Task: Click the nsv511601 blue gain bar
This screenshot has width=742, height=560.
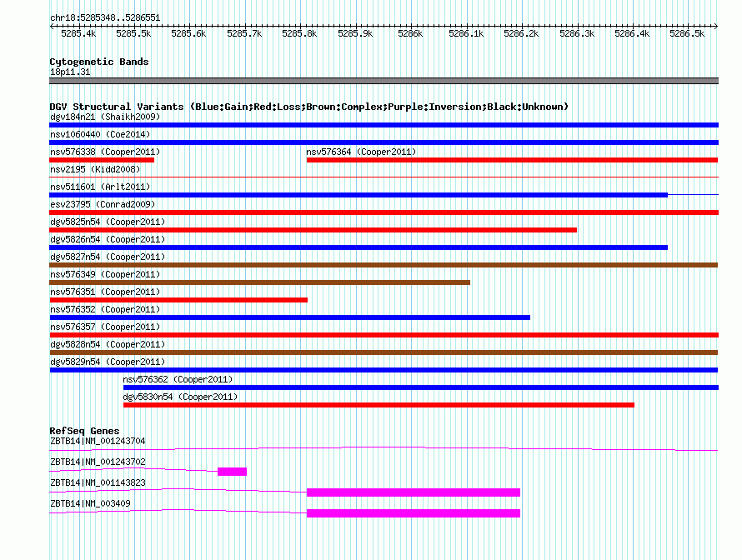Action: (358, 195)
